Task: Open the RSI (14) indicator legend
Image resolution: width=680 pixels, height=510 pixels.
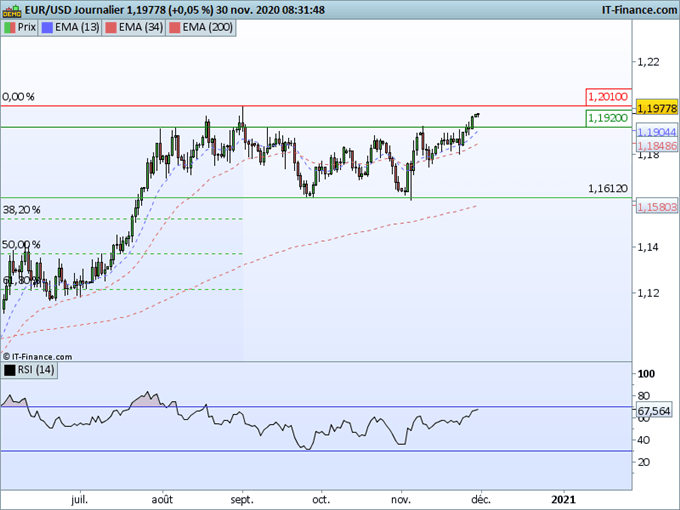Action: coord(29,370)
